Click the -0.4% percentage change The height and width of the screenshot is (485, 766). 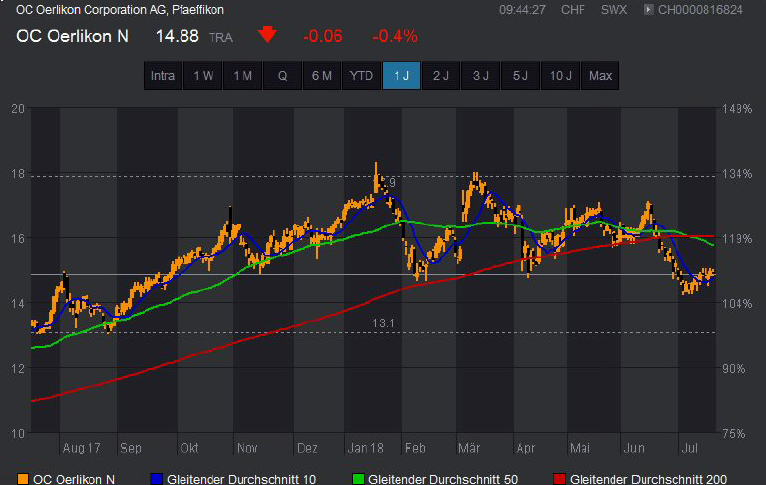coord(395,36)
